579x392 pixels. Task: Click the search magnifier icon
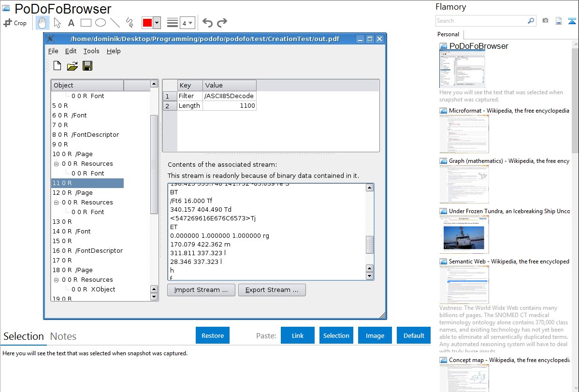click(x=531, y=21)
